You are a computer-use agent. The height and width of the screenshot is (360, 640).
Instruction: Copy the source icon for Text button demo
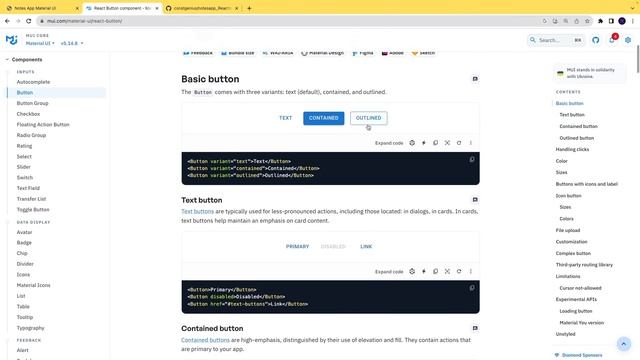[x=436, y=271]
